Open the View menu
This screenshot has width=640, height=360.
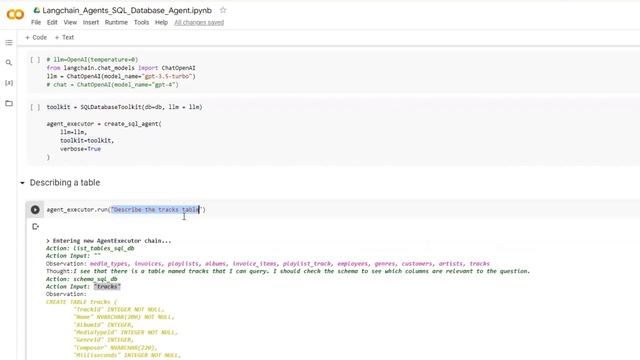[70, 22]
